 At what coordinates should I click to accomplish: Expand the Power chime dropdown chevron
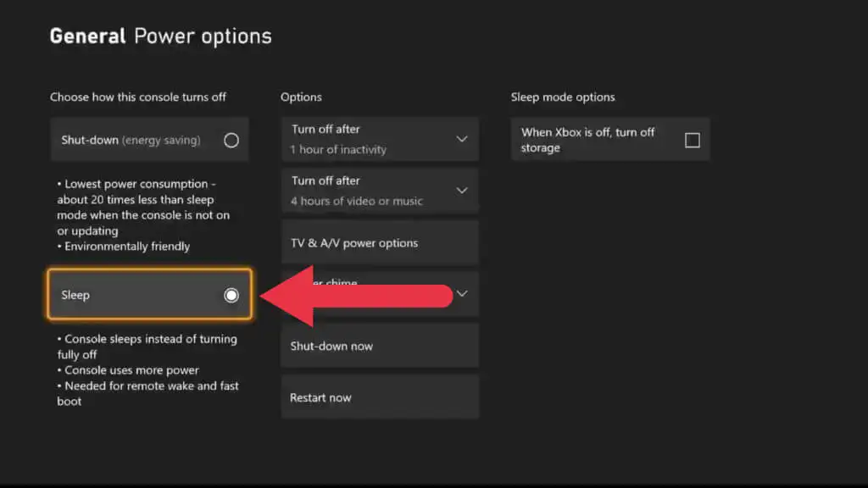click(462, 293)
